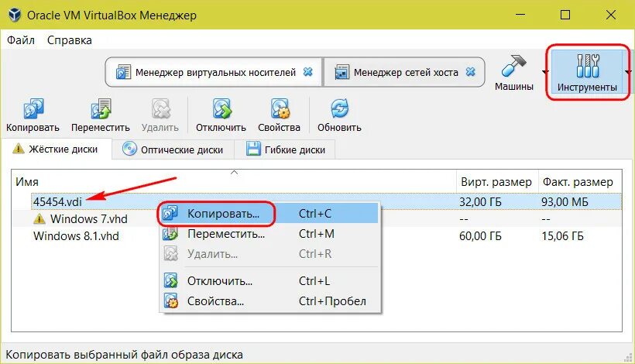This screenshot has width=635, height=364.
Task: Close the Менеджер виртуальных носителей pin
Action: tap(308, 72)
